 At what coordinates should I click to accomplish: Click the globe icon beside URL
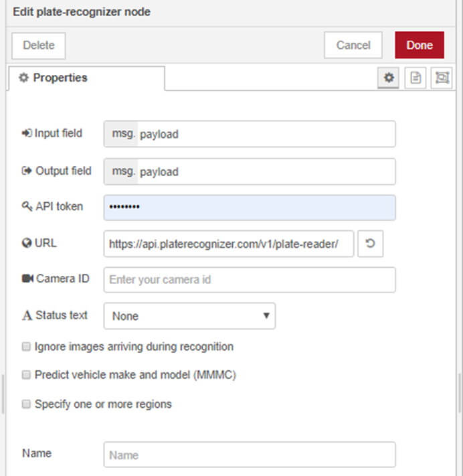coord(27,243)
